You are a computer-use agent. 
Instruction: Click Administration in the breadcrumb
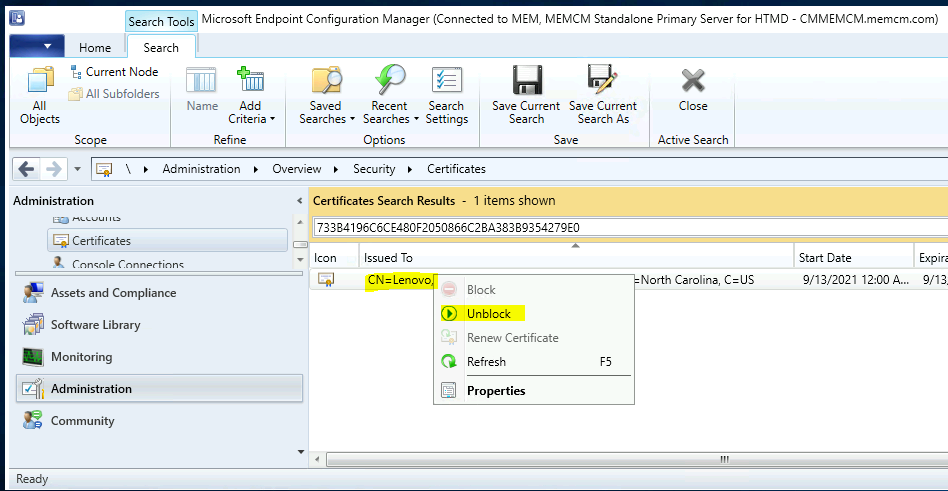[201, 169]
